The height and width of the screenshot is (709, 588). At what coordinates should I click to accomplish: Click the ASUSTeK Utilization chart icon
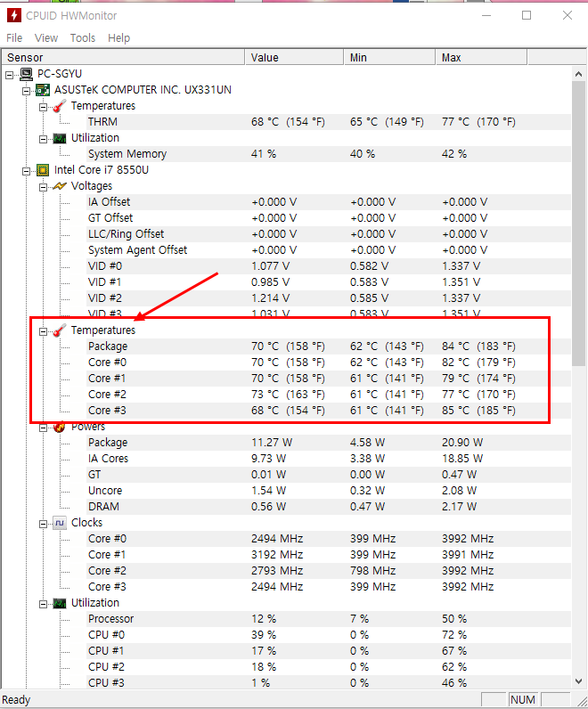click(60, 138)
